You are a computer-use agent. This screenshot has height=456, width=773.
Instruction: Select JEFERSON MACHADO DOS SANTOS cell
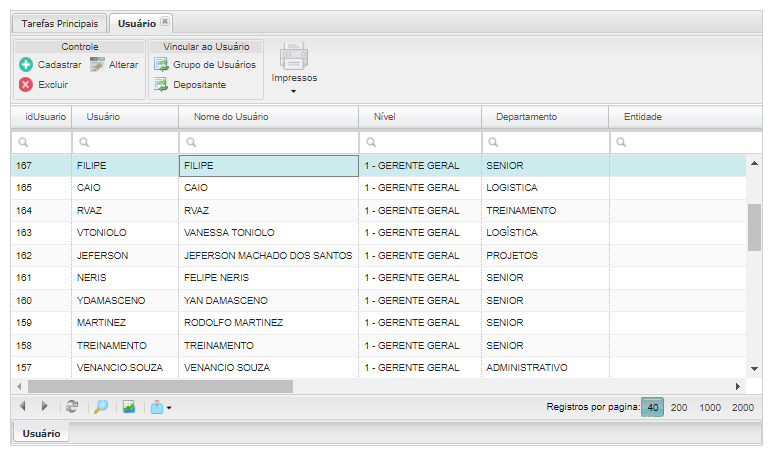(x=268, y=255)
